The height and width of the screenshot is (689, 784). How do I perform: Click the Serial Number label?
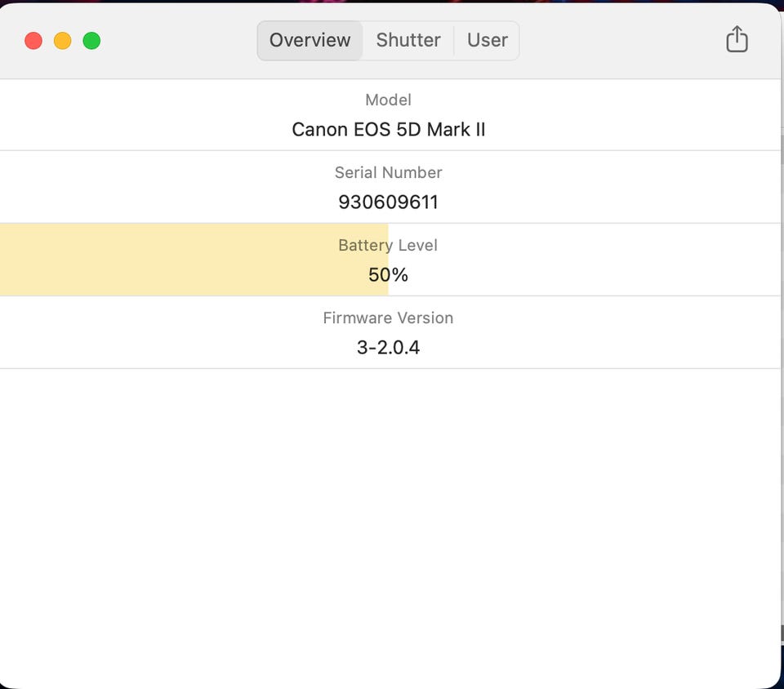click(x=388, y=173)
